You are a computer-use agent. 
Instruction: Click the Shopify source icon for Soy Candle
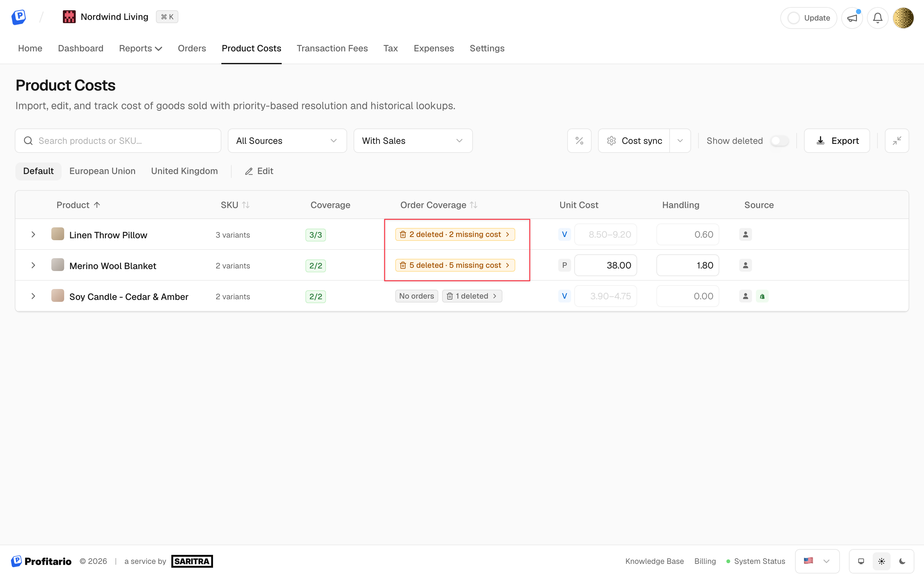tap(762, 296)
